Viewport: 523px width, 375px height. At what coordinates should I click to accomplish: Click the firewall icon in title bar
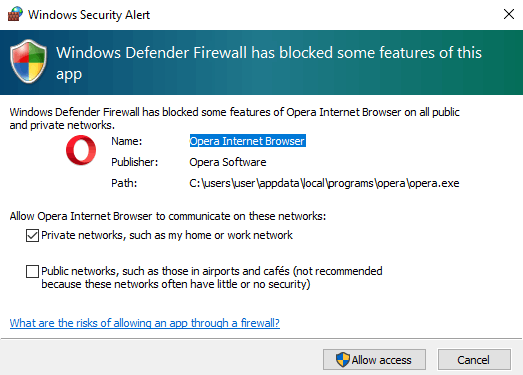[15, 14]
